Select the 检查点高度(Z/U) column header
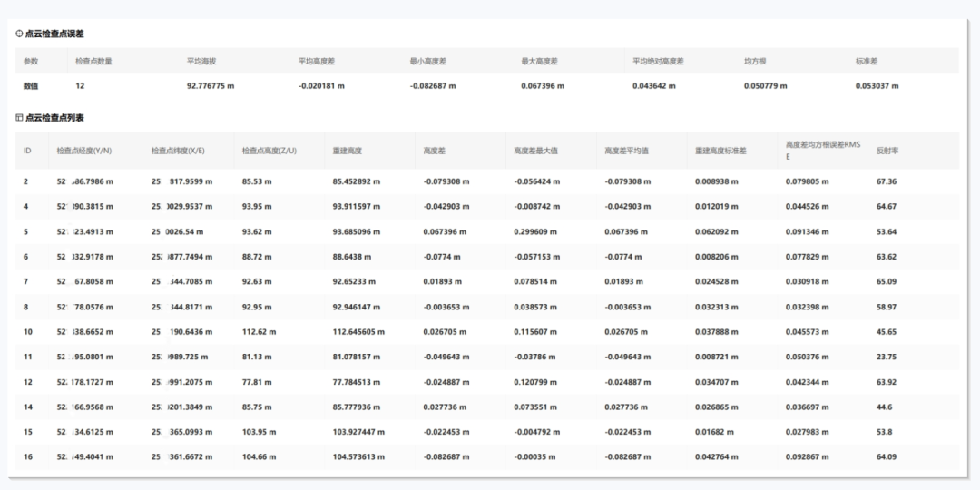This screenshot has width=980, height=490. pyautogui.click(x=269, y=151)
